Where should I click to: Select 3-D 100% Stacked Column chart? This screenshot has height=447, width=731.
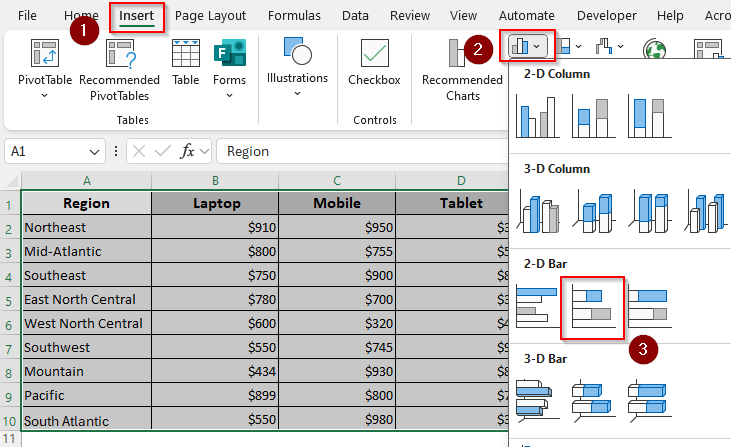point(649,211)
